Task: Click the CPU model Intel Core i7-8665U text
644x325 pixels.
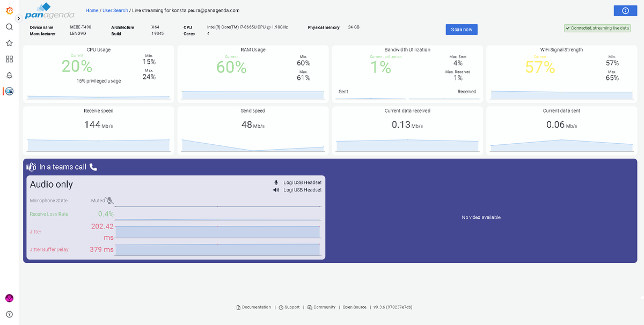Action: coord(247,27)
